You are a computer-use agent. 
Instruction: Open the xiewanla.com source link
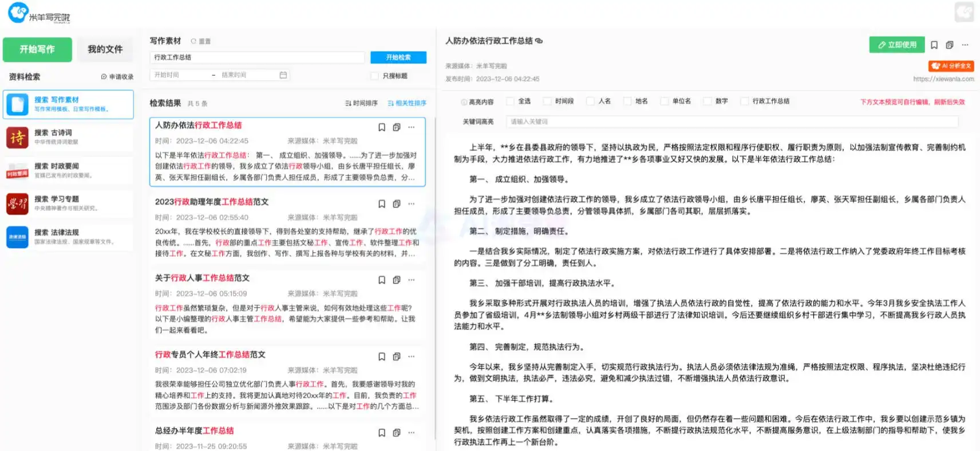point(943,79)
